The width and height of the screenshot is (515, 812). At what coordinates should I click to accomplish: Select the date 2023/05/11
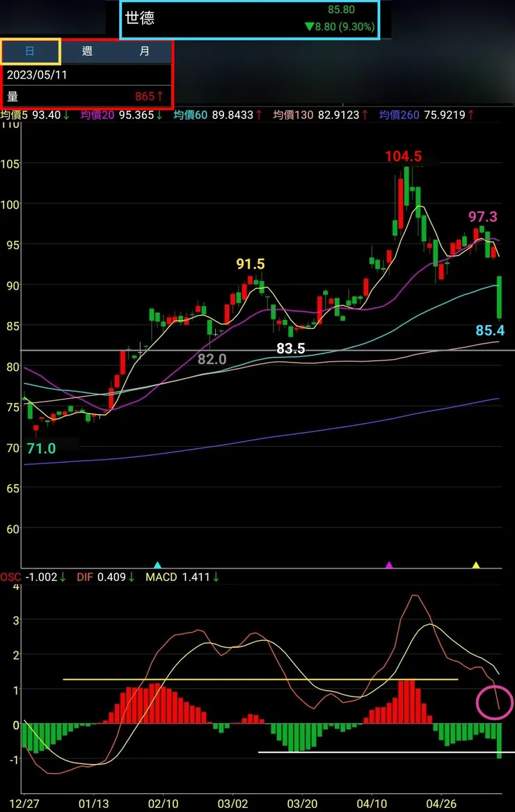click(x=37, y=74)
